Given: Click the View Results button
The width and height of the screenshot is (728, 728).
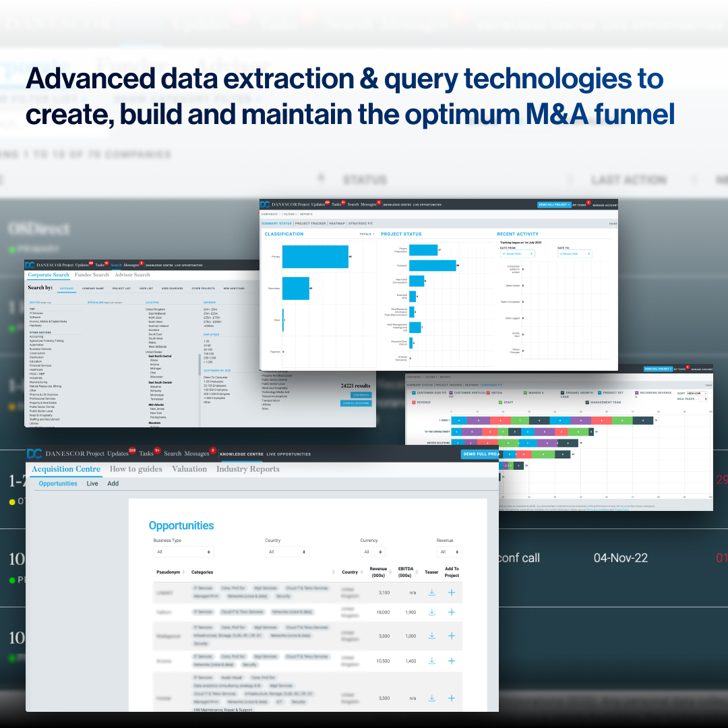Looking at the screenshot, I should click(x=361, y=395).
